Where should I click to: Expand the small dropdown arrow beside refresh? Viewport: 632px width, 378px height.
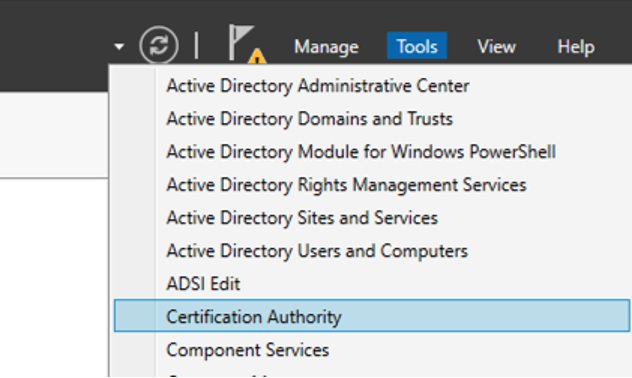[119, 47]
